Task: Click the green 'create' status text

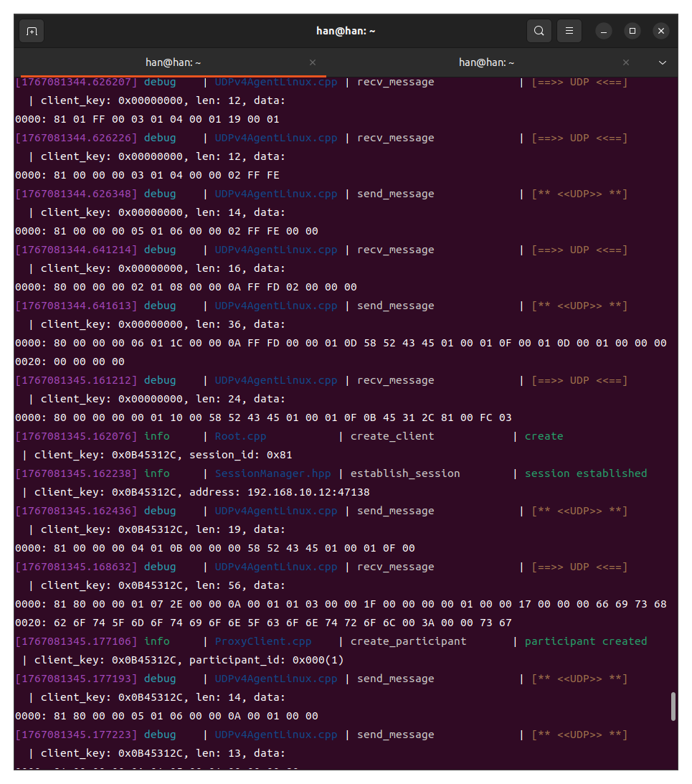Action: 544,437
